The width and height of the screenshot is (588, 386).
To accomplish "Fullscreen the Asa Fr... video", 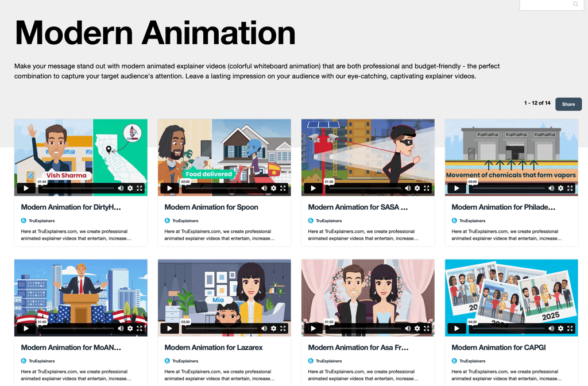I will [x=427, y=329].
